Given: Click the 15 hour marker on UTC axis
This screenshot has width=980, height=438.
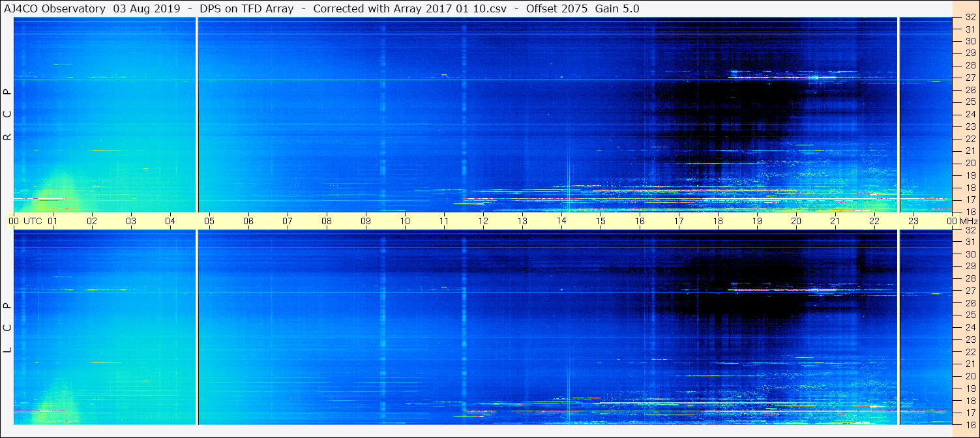Looking at the screenshot, I should (601, 221).
